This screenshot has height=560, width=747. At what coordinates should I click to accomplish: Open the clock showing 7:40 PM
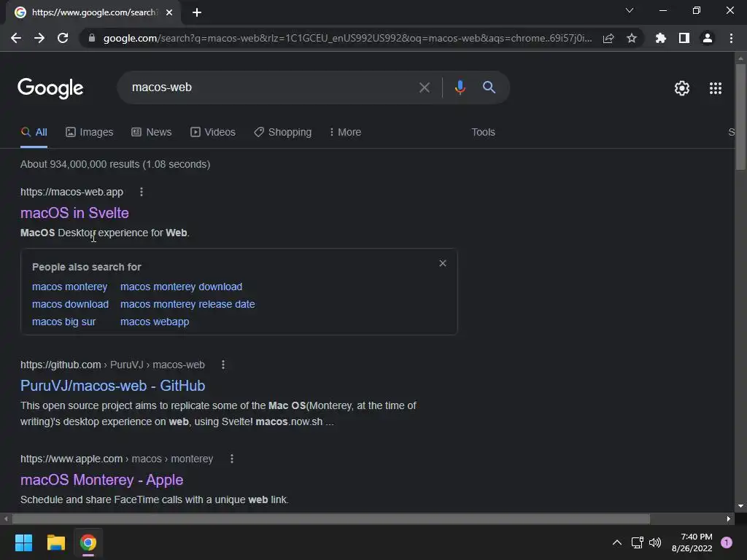pos(692,542)
